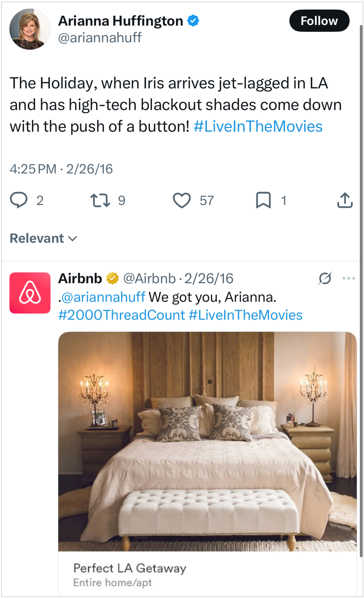Image resolution: width=364 pixels, height=599 pixels.
Task: Open the bedroom photo card image
Action: pyautogui.click(x=207, y=442)
